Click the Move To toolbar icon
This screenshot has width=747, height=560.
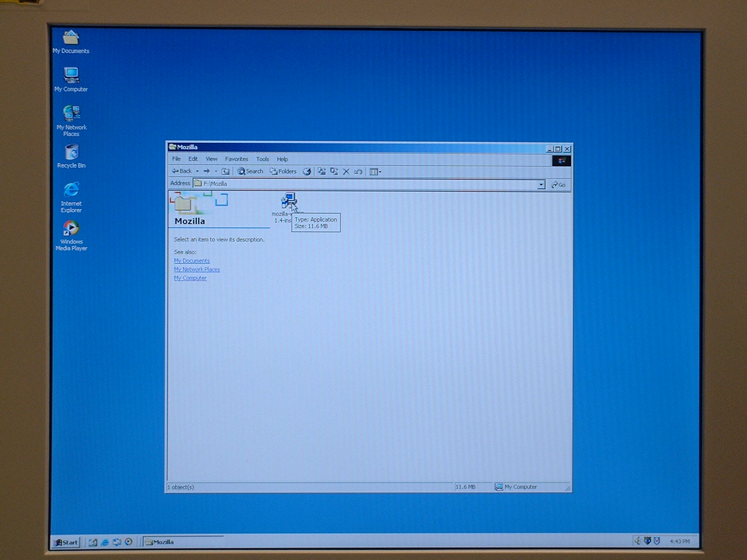coord(322,172)
